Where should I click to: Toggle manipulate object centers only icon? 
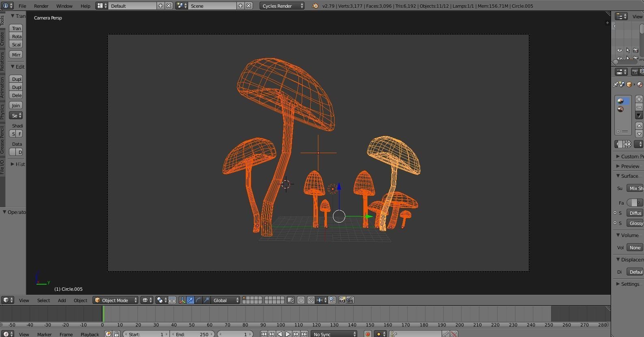[172, 300]
